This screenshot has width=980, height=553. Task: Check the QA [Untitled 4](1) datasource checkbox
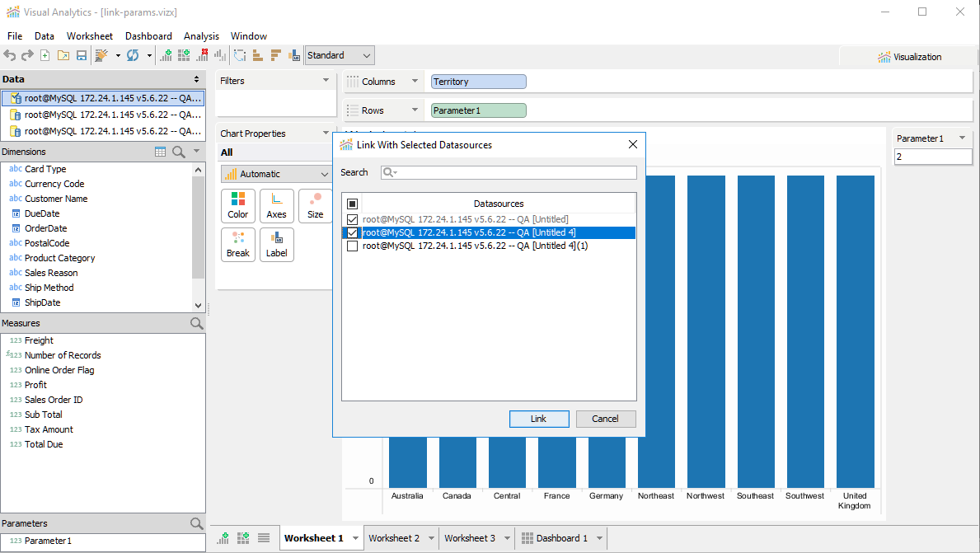(x=353, y=246)
